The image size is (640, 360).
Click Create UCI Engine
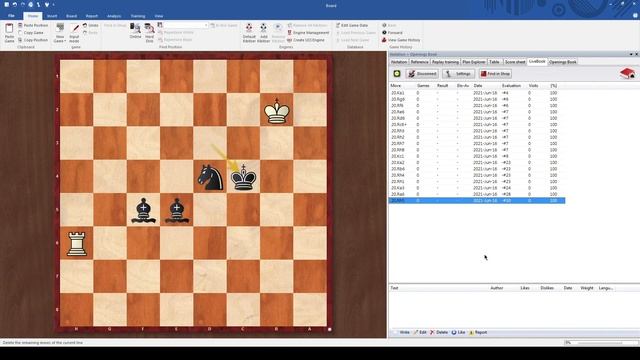(306, 40)
